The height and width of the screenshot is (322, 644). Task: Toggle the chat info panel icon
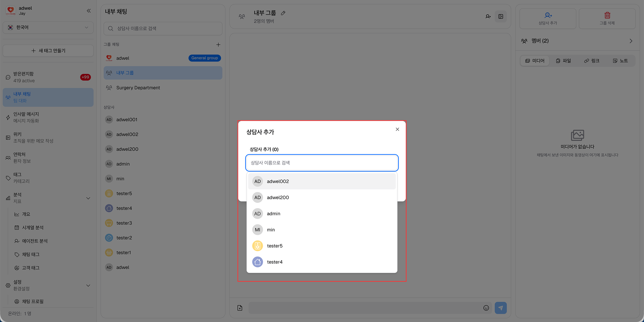tap(501, 16)
